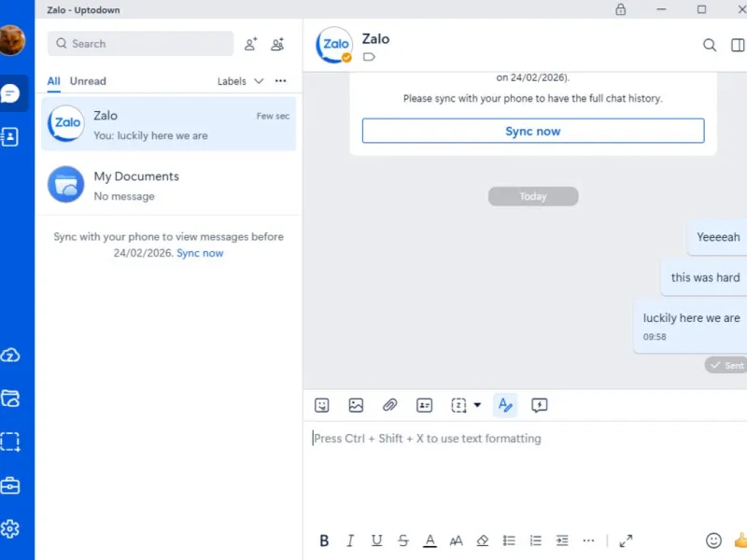Toggle strikethrough formatting
The image size is (747, 560).
[403, 540]
